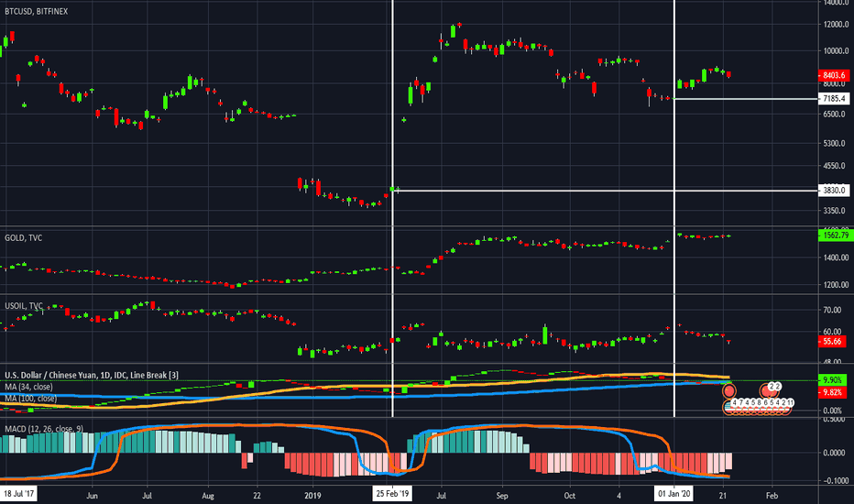
Task: Click the red 9.82% value label
Action: click(832, 392)
